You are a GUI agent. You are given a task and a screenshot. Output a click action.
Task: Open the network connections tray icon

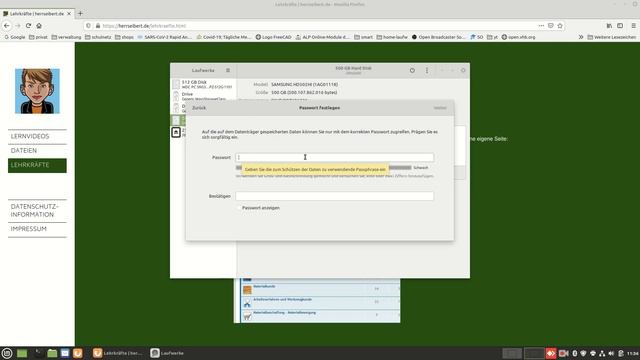click(602, 353)
